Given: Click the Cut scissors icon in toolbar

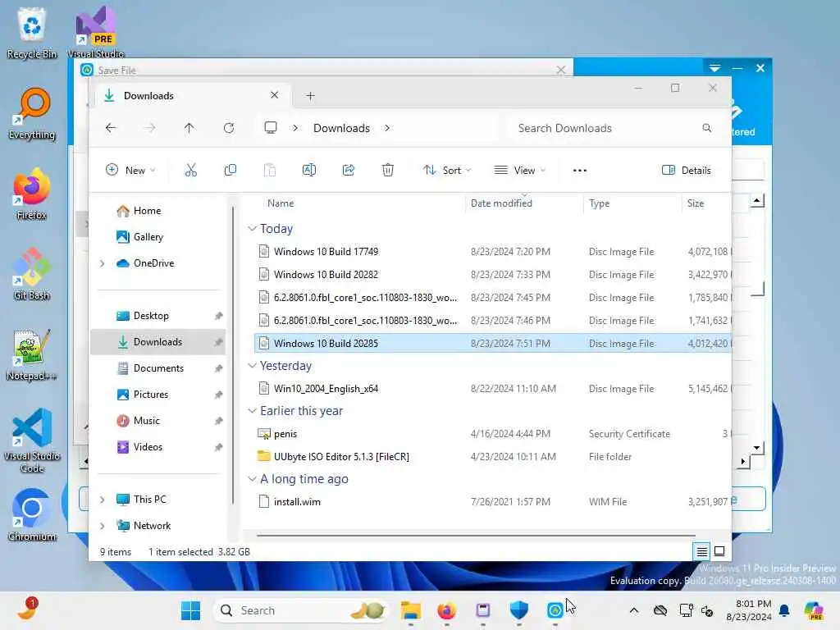Looking at the screenshot, I should click(x=190, y=171).
